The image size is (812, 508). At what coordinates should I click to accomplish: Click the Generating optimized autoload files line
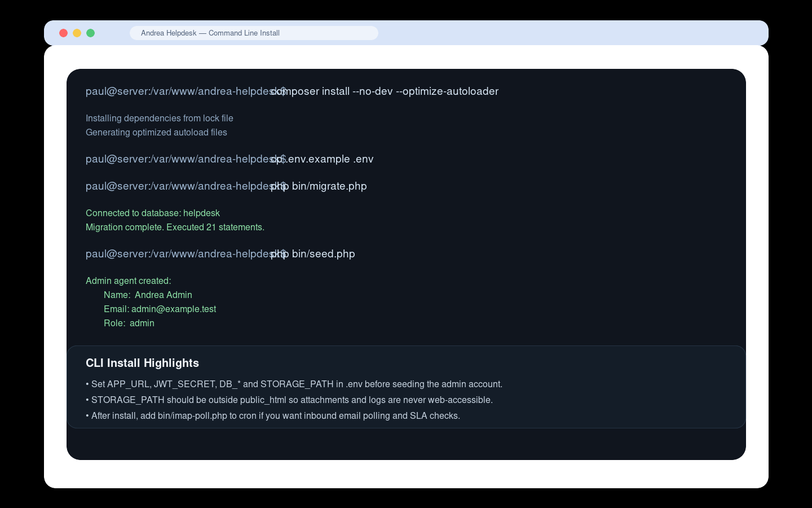point(156,132)
